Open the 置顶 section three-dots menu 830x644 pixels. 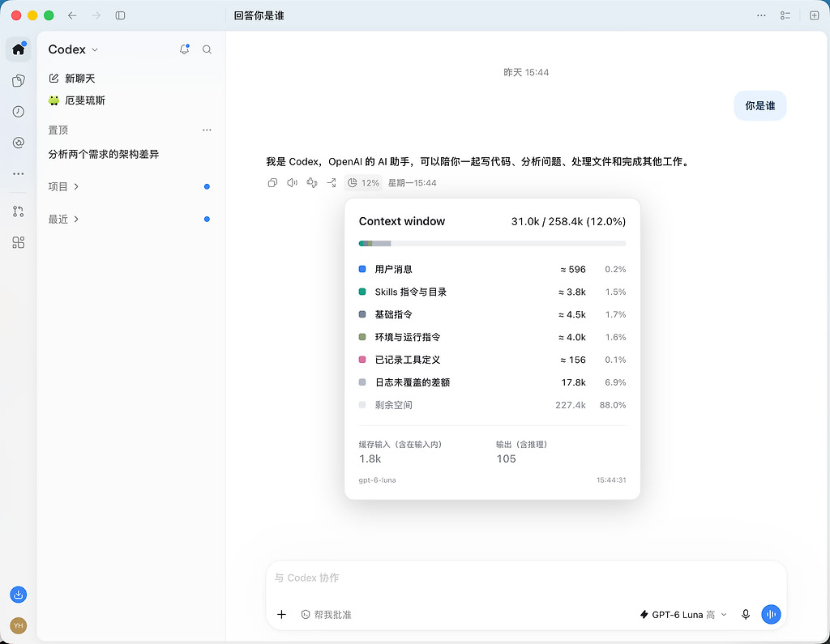(207, 130)
